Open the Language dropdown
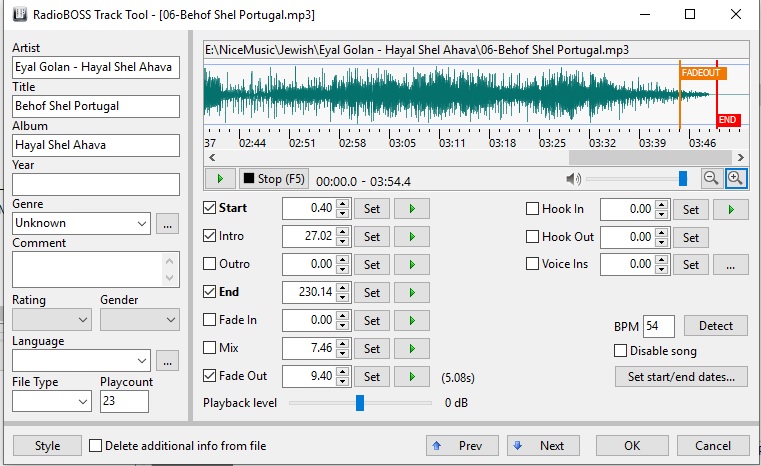The height and width of the screenshot is (466, 761). tap(141, 361)
